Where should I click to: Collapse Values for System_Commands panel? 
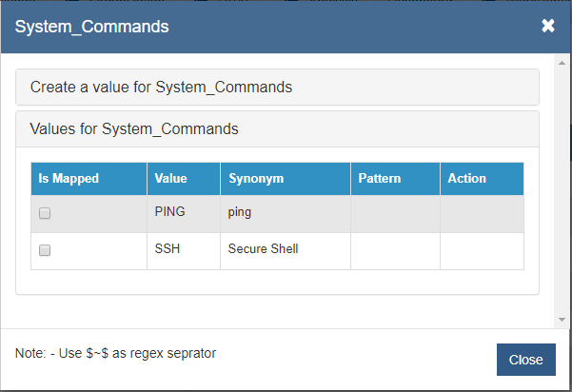tap(134, 128)
